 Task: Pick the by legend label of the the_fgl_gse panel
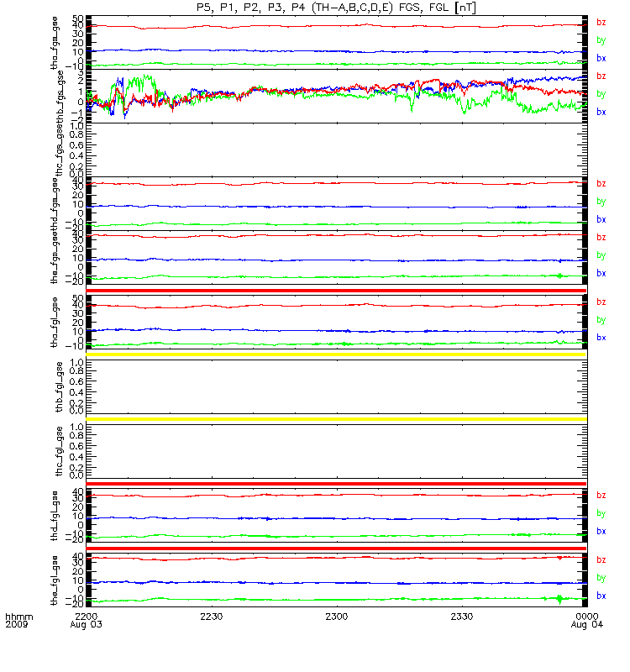(x=601, y=578)
